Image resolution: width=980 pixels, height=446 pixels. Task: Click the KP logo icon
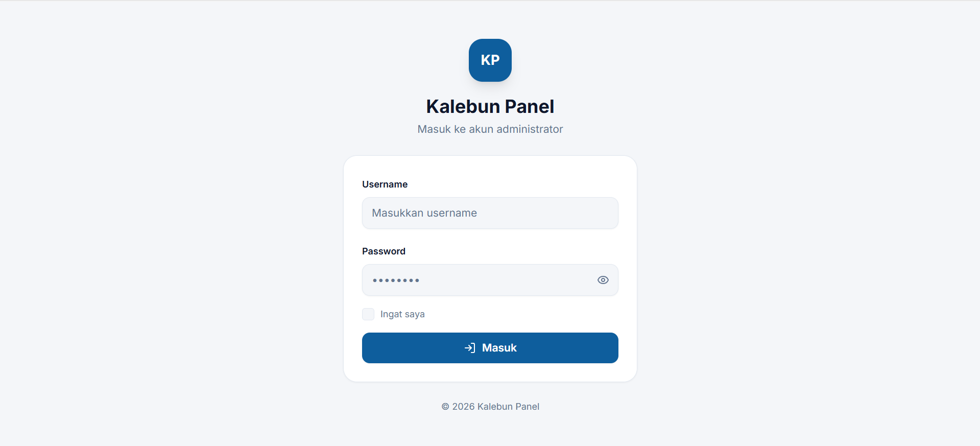490,60
